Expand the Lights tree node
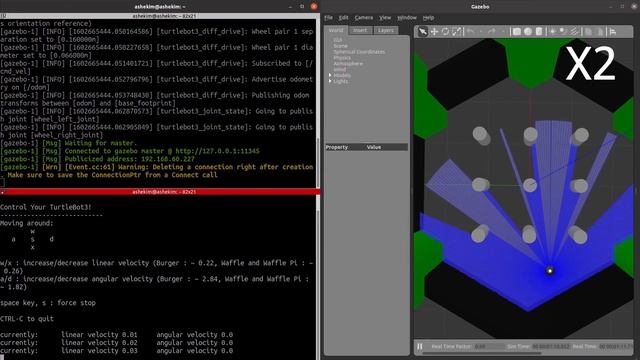Screen dimensions: 640x360 coord(330,81)
